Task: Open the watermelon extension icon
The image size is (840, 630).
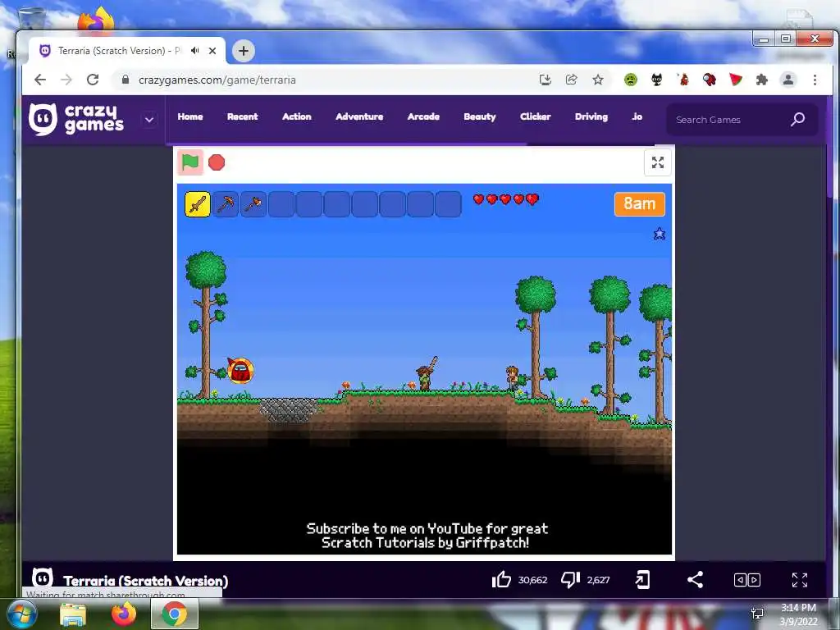Action: (x=736, y=80)
